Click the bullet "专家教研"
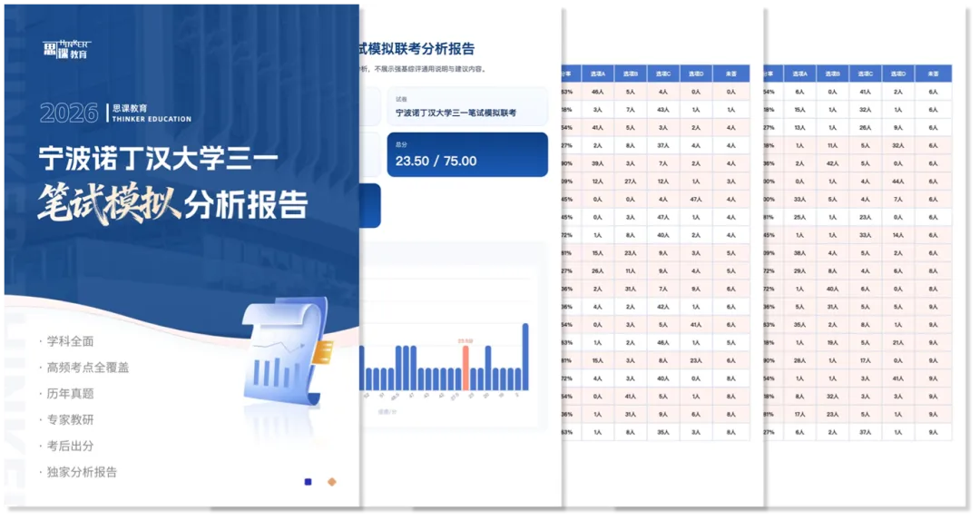Viewport: 980px width, 521px height. coord(70,419)
